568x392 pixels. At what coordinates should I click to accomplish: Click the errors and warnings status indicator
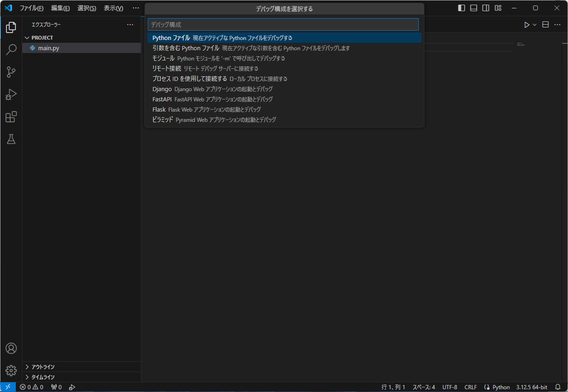pyautogui.click(x=31, y=386)
